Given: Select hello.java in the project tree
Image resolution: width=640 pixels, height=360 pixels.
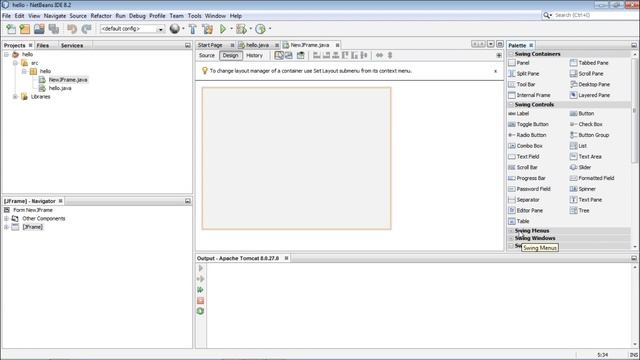Looking at the screenshot, I should pyautogui.click(x=60, y=88).
